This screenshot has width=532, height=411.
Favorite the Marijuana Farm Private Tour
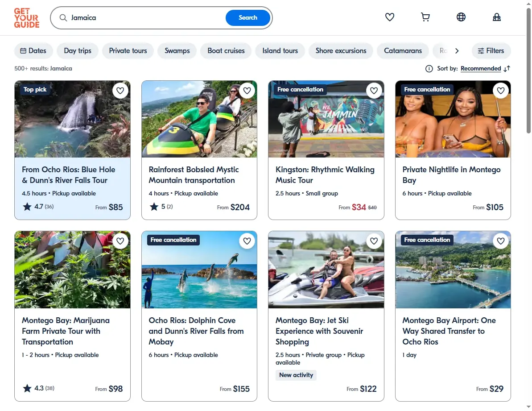tap(120, 241)
